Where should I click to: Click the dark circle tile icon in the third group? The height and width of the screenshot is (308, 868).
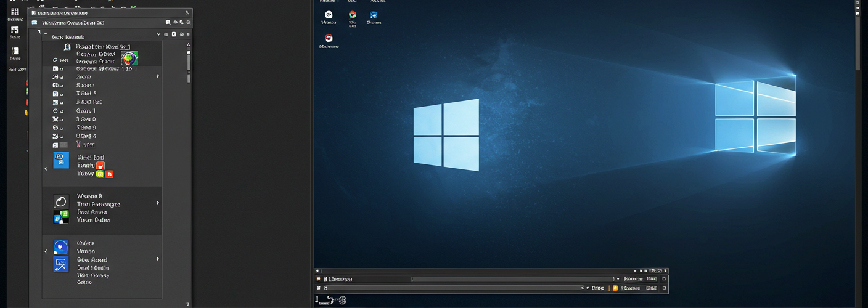(61, 201)
